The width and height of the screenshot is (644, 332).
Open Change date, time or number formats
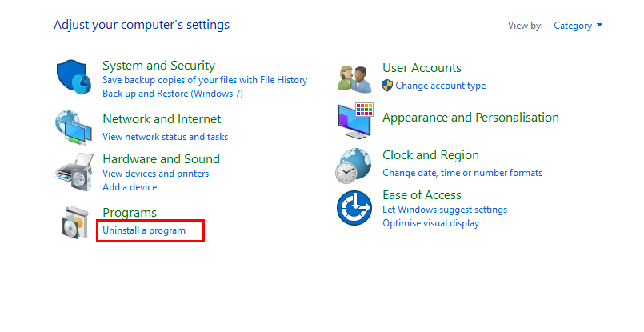coord(462,173)
